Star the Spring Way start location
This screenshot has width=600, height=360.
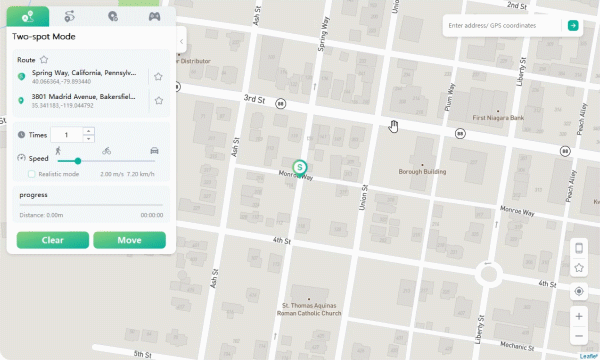158,77
